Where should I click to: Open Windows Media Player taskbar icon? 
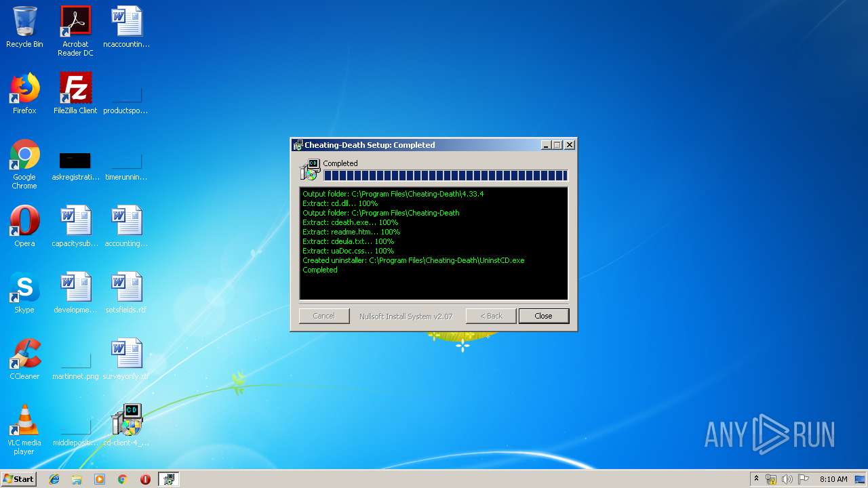(100, 479)
